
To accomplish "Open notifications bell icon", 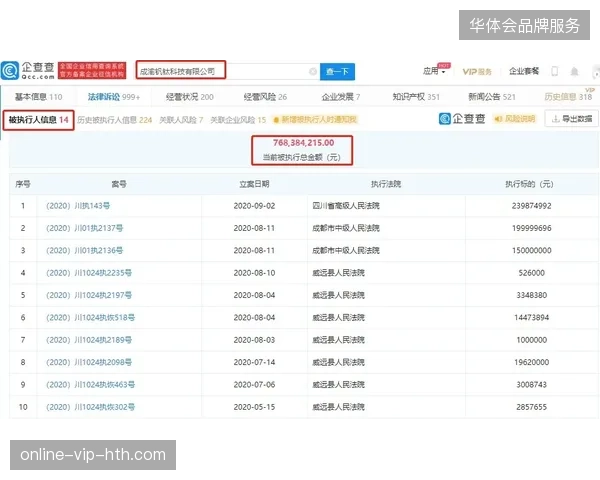I will [574, 71].
